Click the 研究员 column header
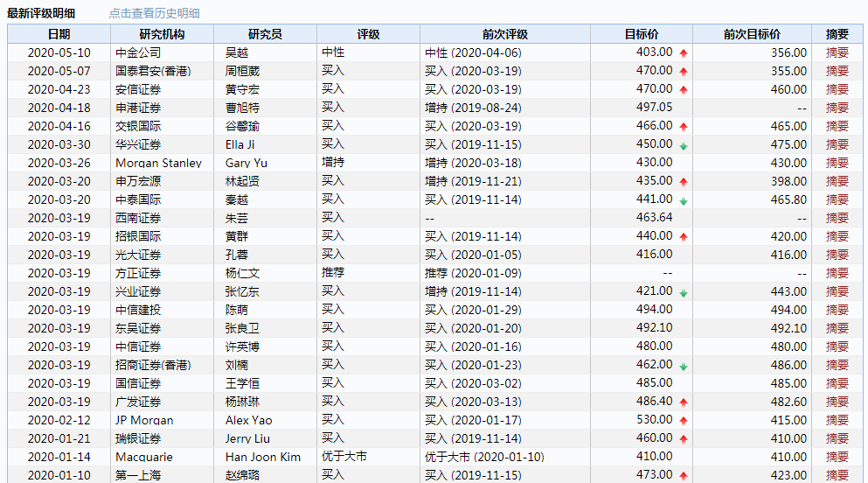The height and width of the screenshot is (483, 868). 265,34
